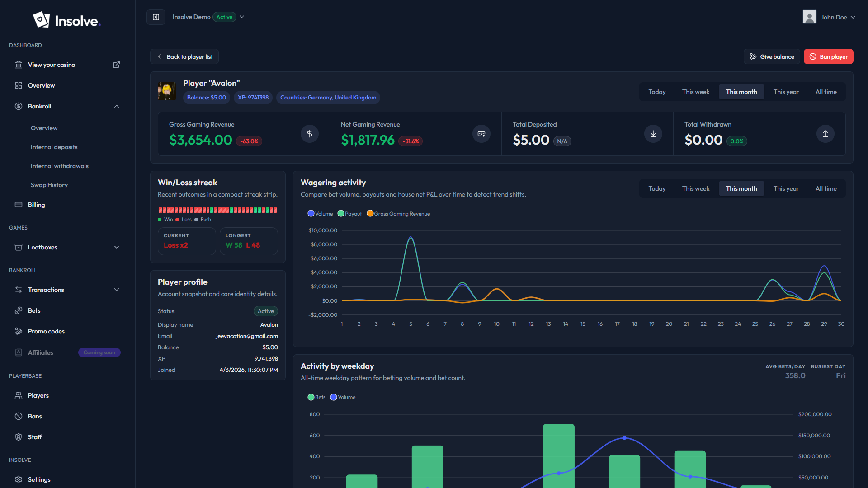Click the Coming soon badge on Affiliates

coord(99,352)
